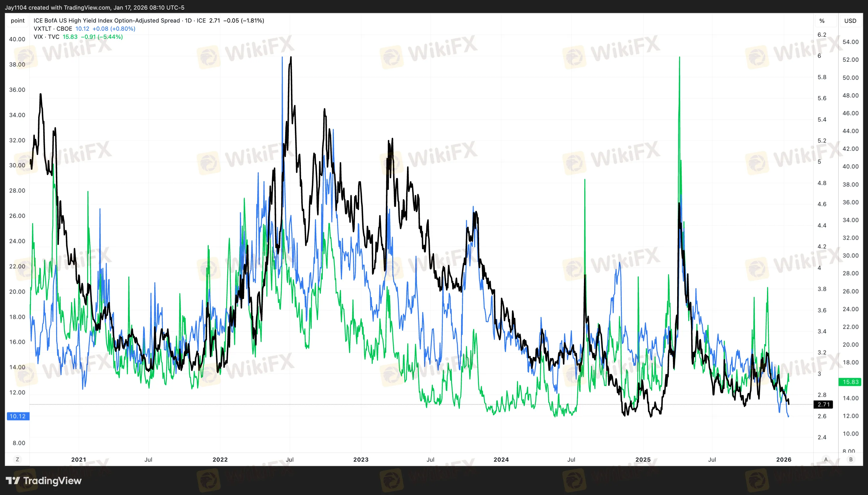Click the Z scale button on time axis
The height and width of the screenshot is (495, 868).
17,459
